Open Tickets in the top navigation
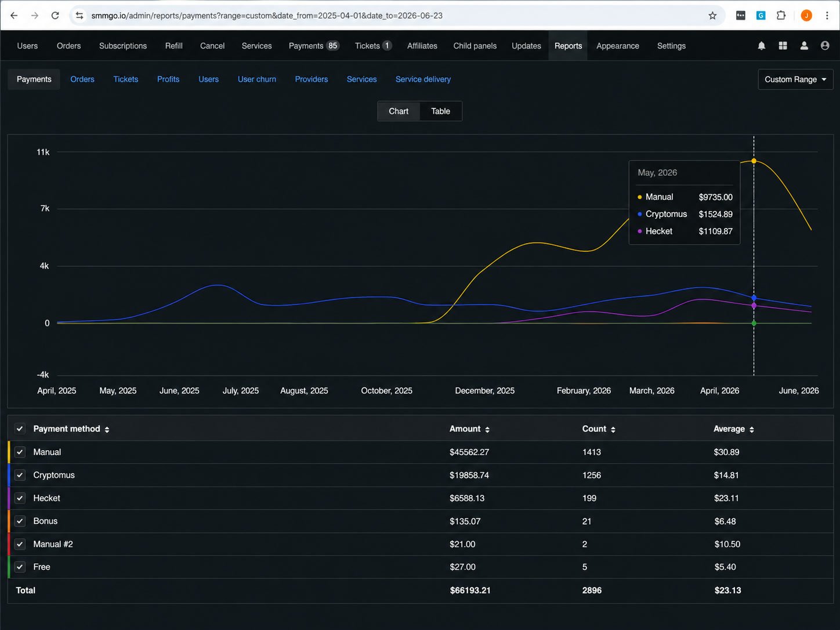Viewport: 840px width, 630px height. 373,46
